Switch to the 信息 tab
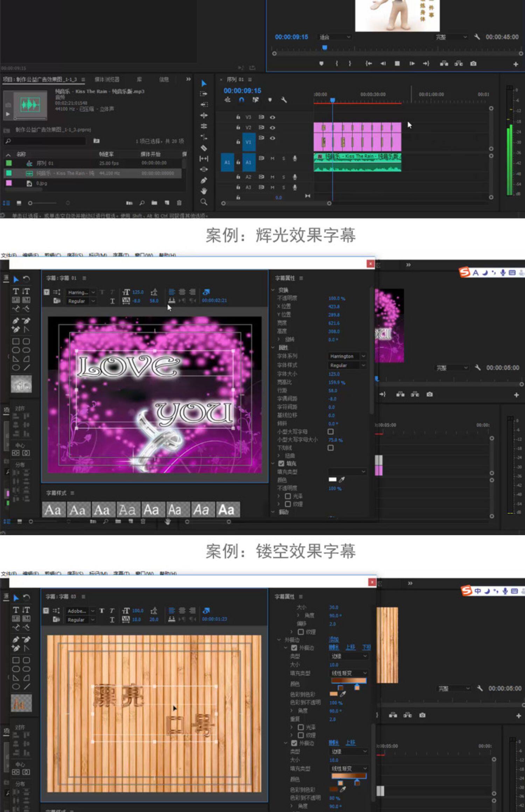Screen dimensions: 525x812 coord(164,79)
